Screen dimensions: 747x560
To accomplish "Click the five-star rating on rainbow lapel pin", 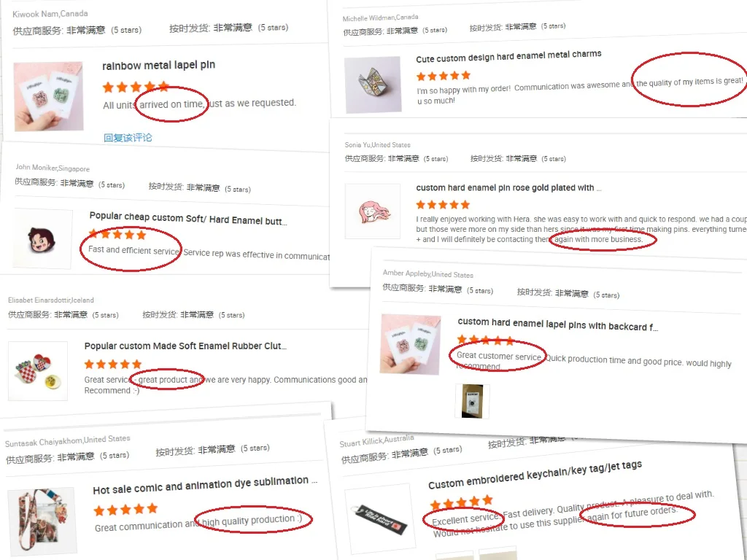I will (136, 87).
